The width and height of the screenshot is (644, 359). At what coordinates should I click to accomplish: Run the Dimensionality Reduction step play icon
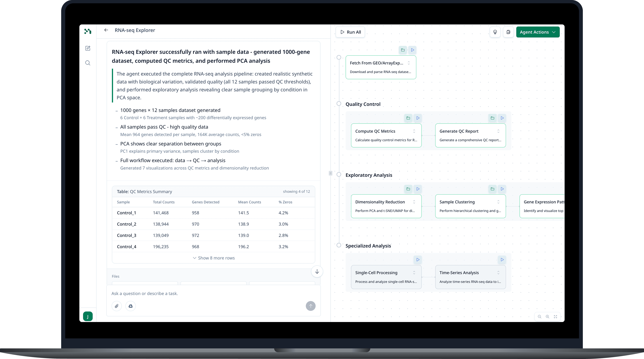point(418,189)
